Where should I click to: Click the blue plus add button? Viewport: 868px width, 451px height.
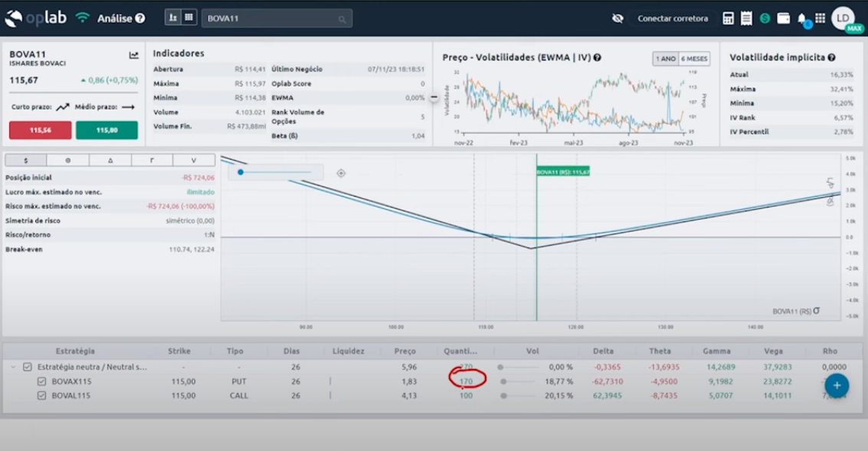pyautogui.click(x=837, y=386)
